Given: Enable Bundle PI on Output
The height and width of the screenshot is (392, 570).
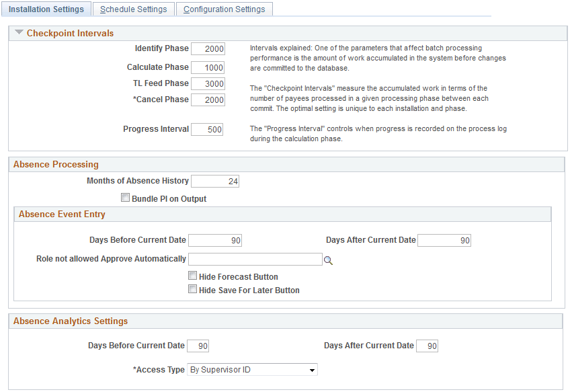Looking at the screenshot, I should [126, 197].
